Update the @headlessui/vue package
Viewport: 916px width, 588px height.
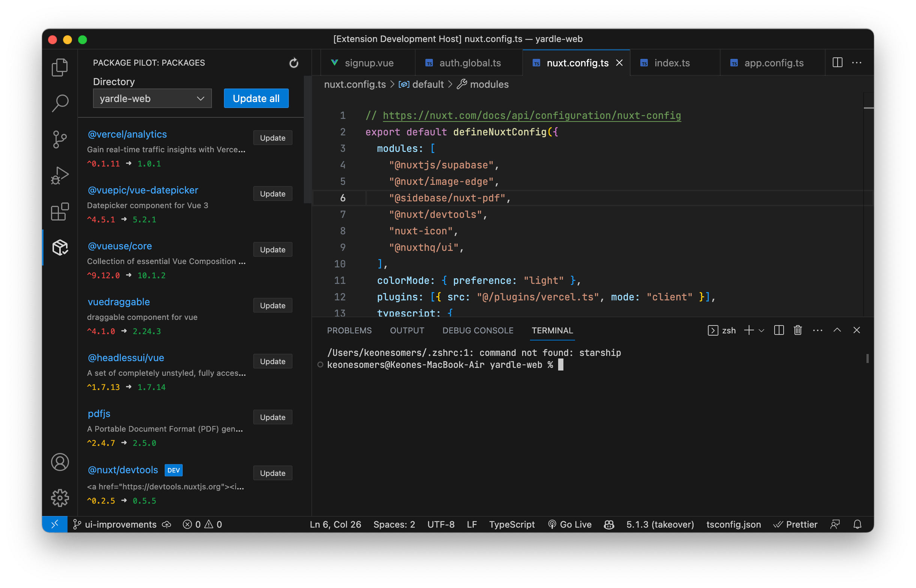click(x=273, y=361)
